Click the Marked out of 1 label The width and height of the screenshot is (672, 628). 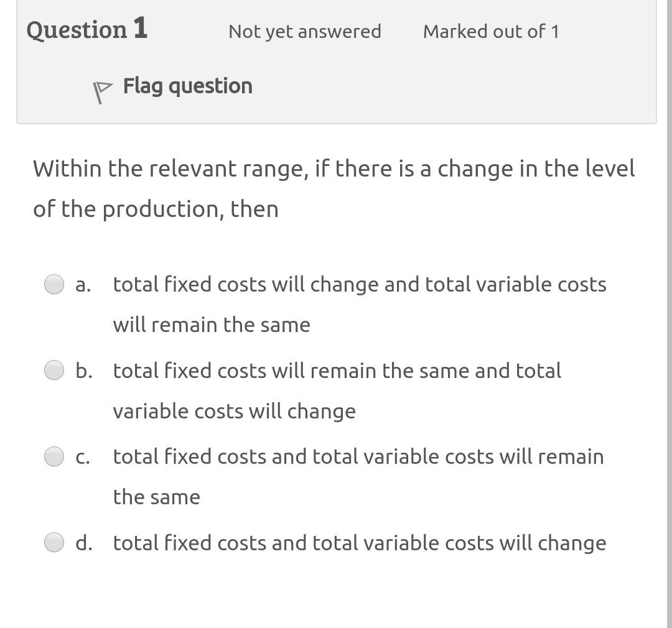490,31
